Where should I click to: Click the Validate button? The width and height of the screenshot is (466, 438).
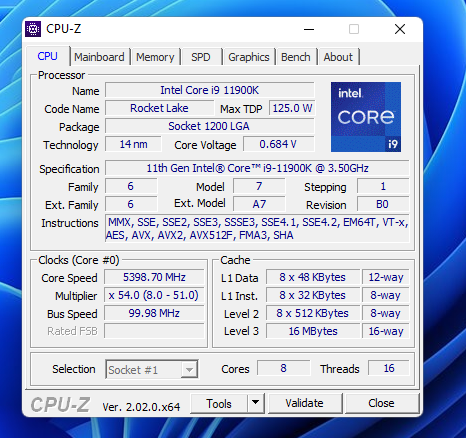[305, 403]
